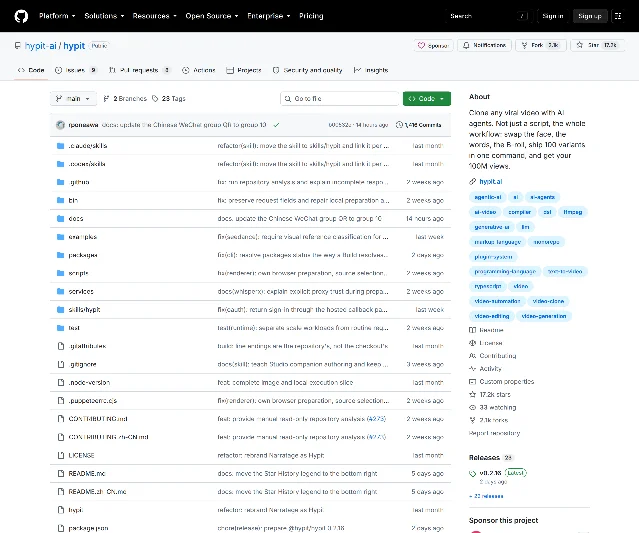
Task: Open the commits history clock link
Action: 419,125
